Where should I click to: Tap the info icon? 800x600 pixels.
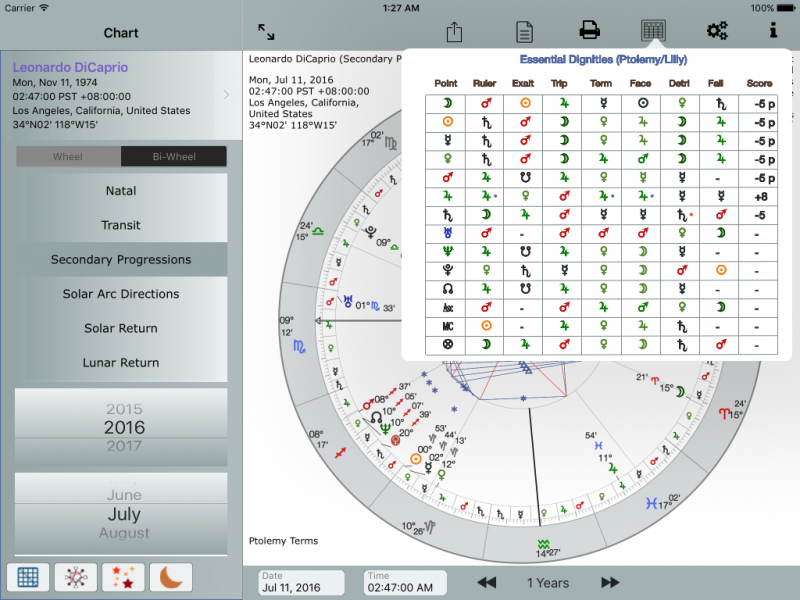click(773, 31)
